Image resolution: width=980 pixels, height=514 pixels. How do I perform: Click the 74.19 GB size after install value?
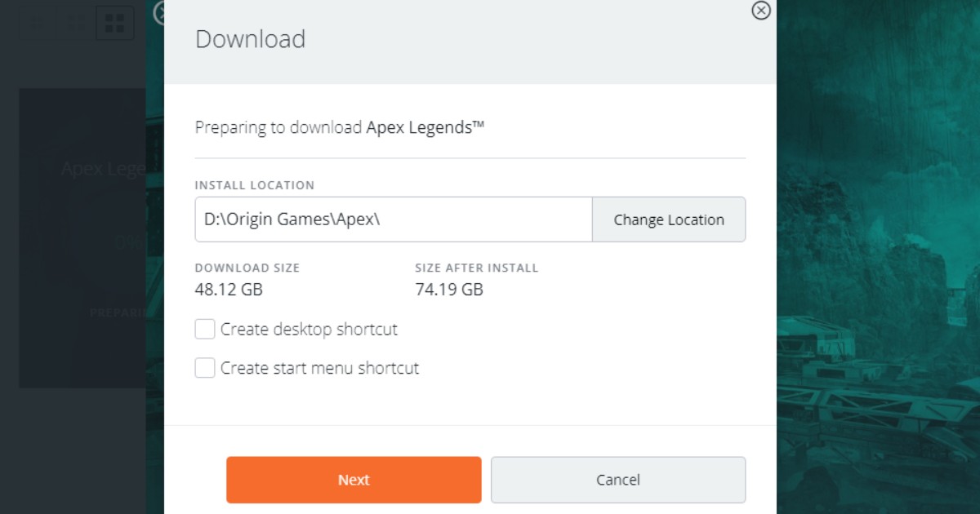[x=448, y=290]
